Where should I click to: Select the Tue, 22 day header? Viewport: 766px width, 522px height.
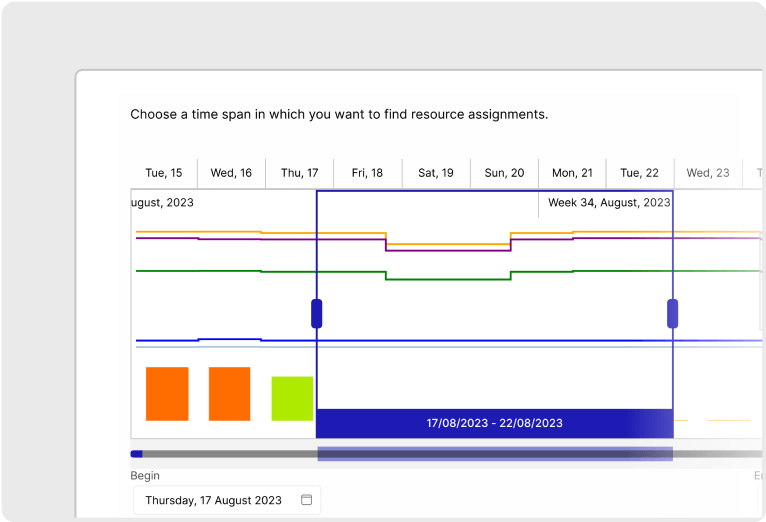tap(639, 173)
